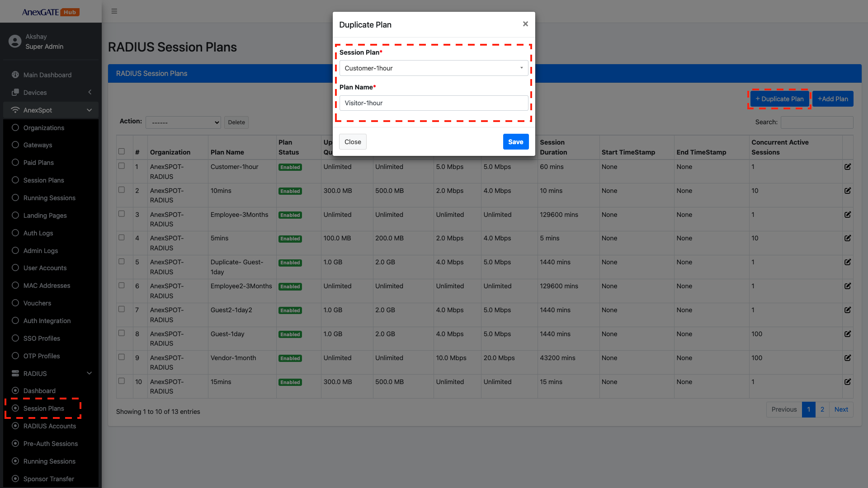Click the Plan Name input field
Screen dimensions: 868x488
[x=434, y=103]
